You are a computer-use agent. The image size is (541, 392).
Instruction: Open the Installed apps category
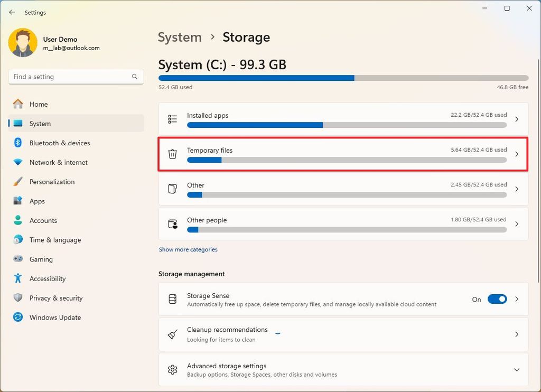[343, 119]
